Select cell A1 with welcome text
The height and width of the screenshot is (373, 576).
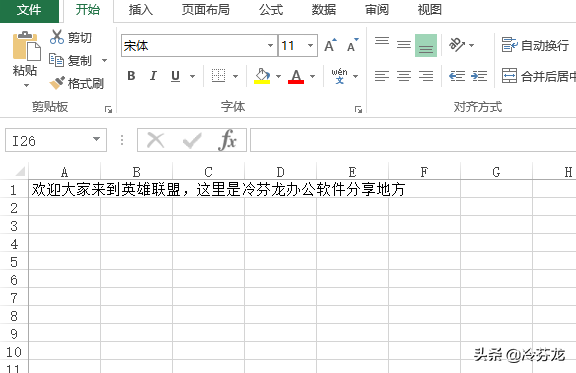(65, 189)
